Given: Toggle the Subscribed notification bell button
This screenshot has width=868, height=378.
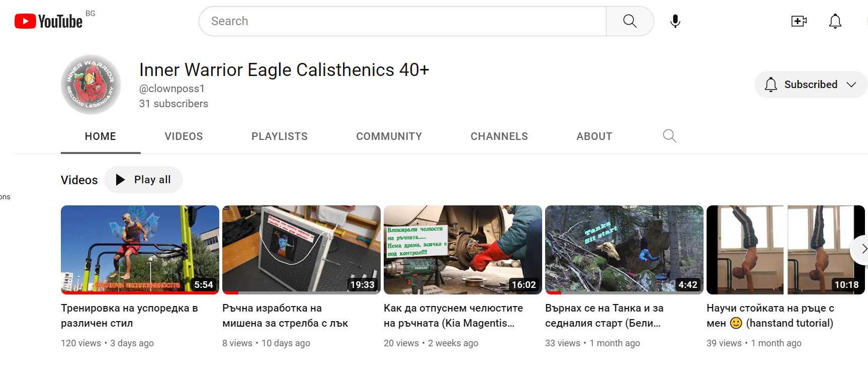Looking at the screenshot, I should click(771, 85).
